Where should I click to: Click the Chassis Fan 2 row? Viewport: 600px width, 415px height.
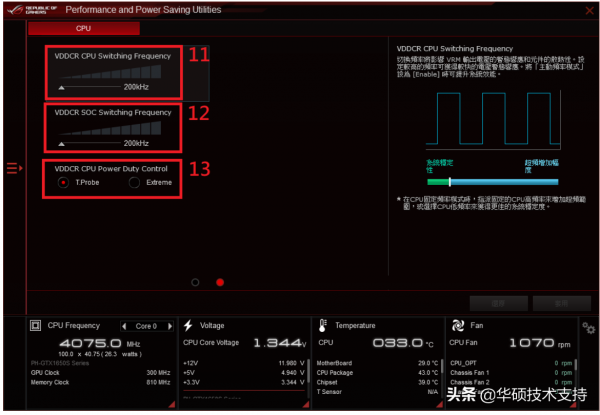point(511,382)
